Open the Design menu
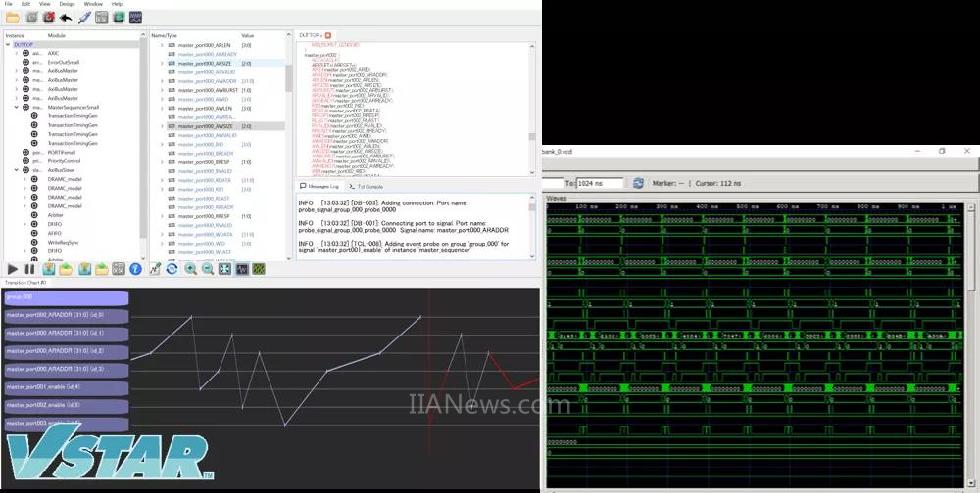This screenshot has height=493, width=980. tap(66, 4)
